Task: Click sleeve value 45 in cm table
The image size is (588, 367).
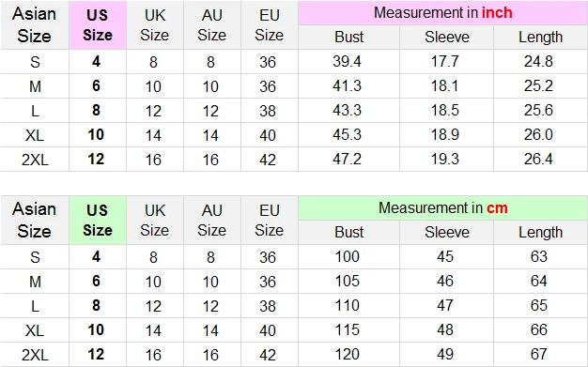Action: click(x=445, y=257)
